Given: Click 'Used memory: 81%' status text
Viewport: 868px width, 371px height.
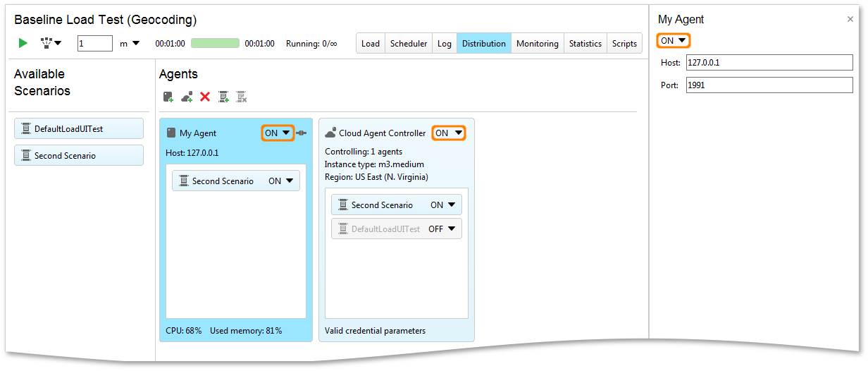Looking at the screenshot, I should [x=246, y=330].
